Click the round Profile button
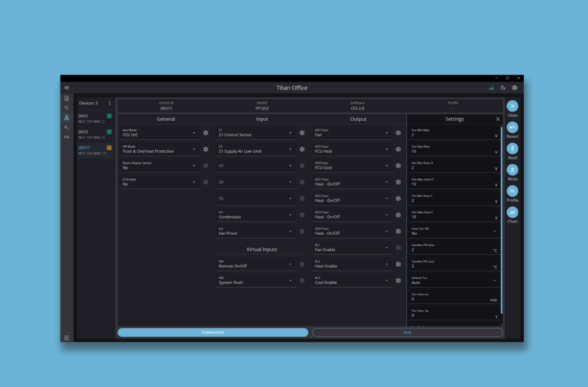The width and height of the screenshot is (588, 387). 512,192
